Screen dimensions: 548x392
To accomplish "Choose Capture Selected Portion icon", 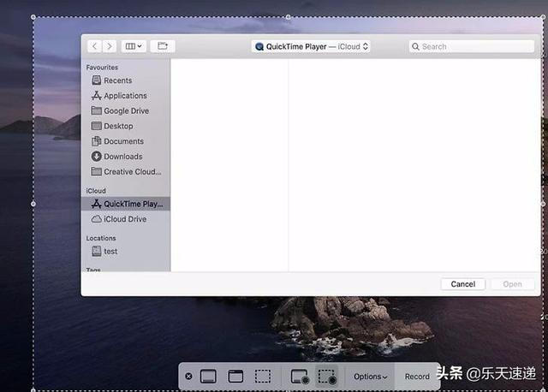I will (263, 377).
